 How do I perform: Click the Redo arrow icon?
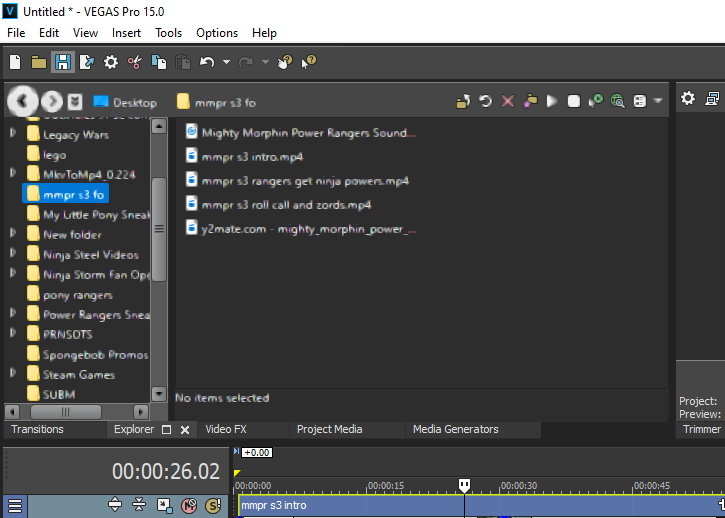246,62
